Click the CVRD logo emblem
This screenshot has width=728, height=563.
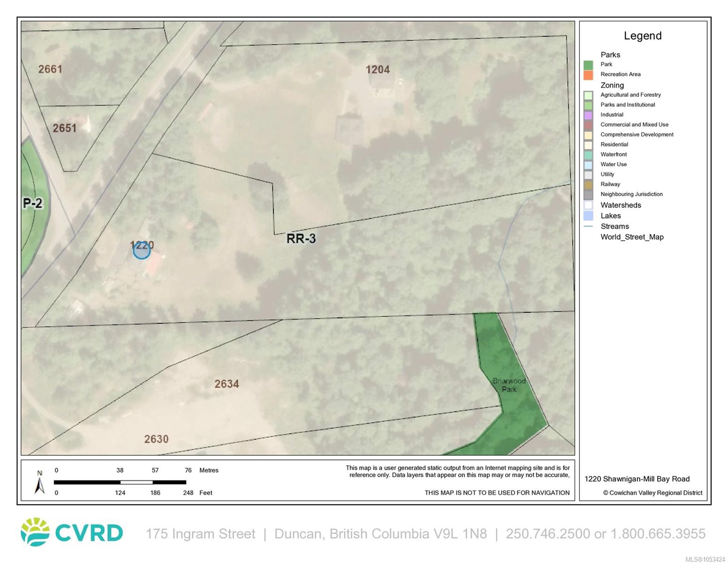(35, 532)
